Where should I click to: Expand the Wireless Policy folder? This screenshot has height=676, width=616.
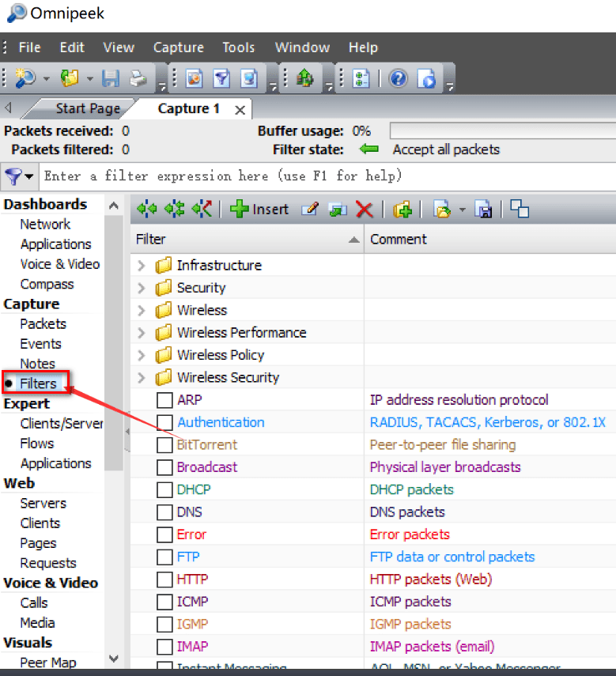pyautogui.click(x=142, y=355)
